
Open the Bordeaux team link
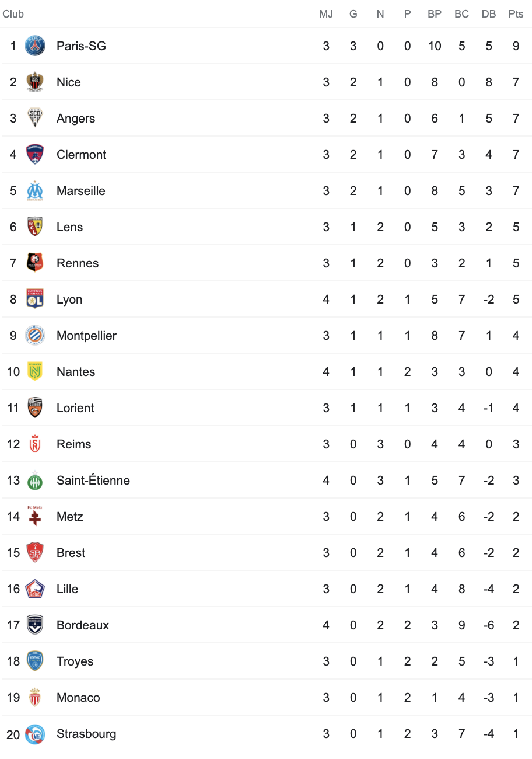tap(83, 625)
